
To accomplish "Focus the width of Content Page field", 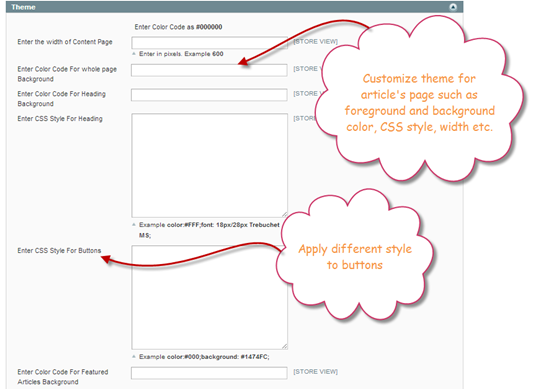I will pos(209,43).
